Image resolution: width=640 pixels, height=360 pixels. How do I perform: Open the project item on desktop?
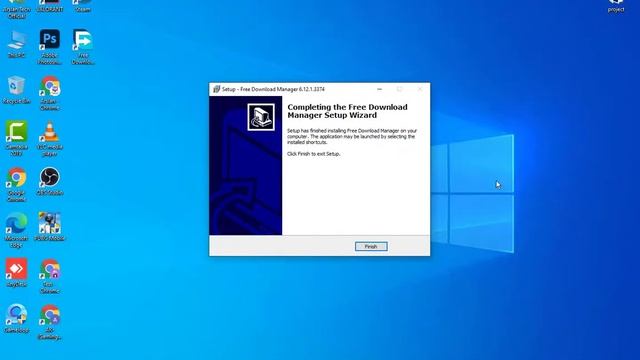[x=616, y=6]
